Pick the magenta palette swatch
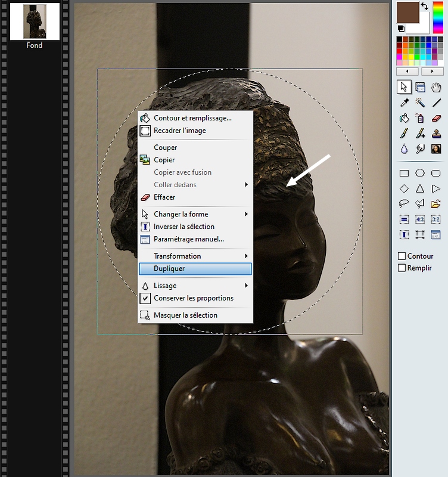The height and width of the screenshot is (477, 448). click(x=399, y=57)
